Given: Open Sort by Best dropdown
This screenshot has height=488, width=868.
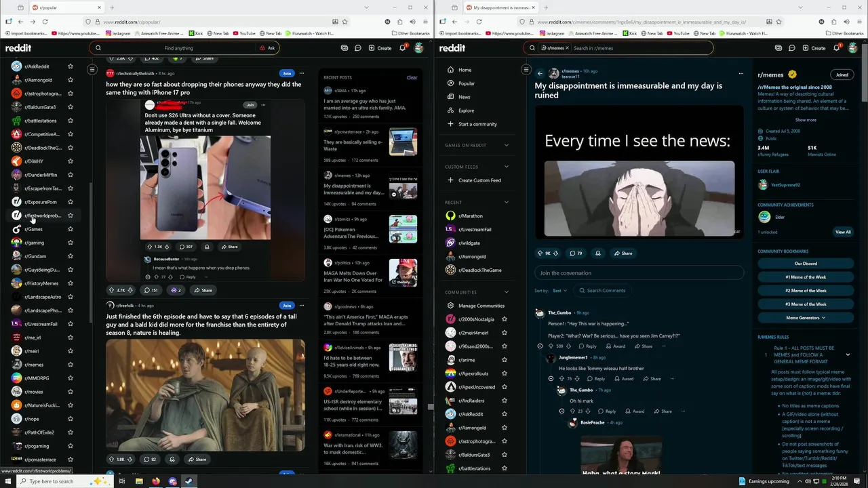Looking at the screenshot, I should point(559,291).
